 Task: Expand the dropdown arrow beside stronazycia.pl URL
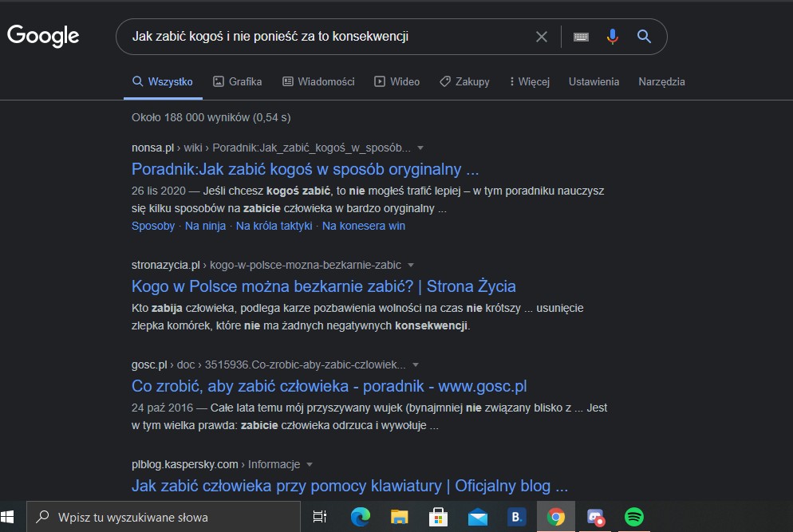[411, 265]
